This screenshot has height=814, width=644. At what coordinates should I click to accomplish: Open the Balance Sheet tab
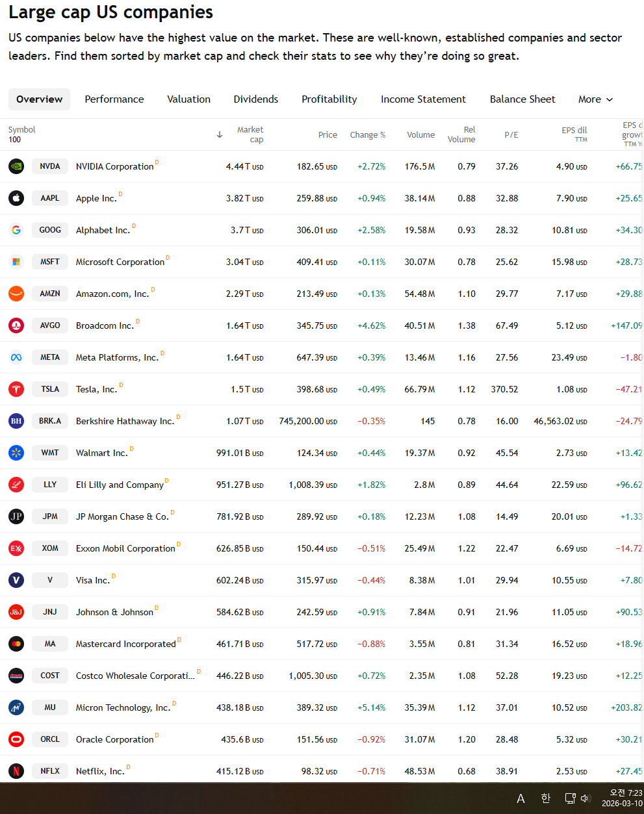point(522,99)
